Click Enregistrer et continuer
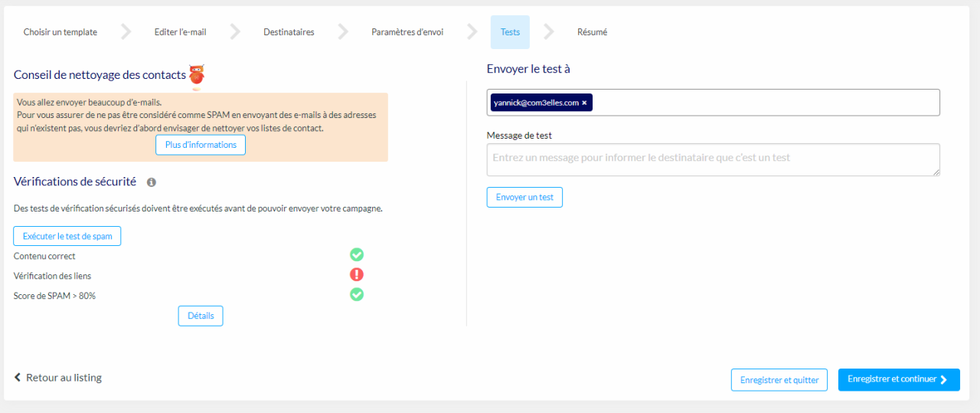Screen dimensions: 980x413 click(898, 379)
